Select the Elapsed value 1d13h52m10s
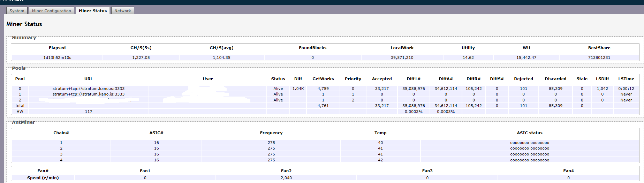The height and width of the screenshot is (183, 644). pos(57,58)
